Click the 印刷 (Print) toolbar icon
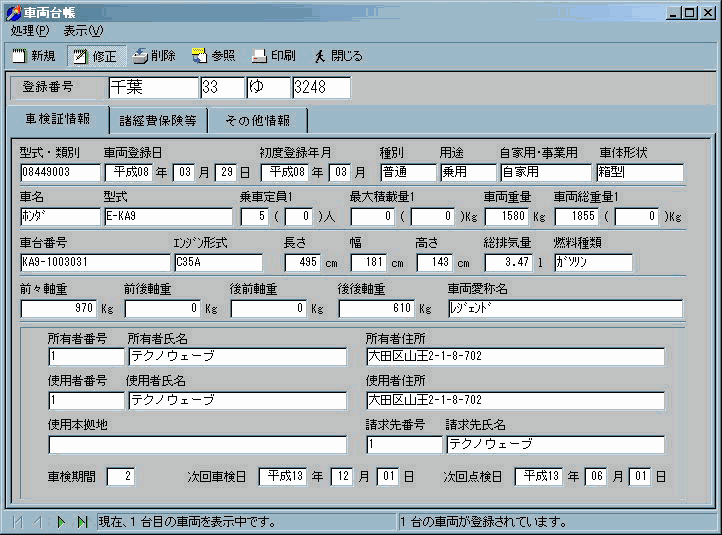The width and height of the screenshot is (722, 535). (273, 56)
